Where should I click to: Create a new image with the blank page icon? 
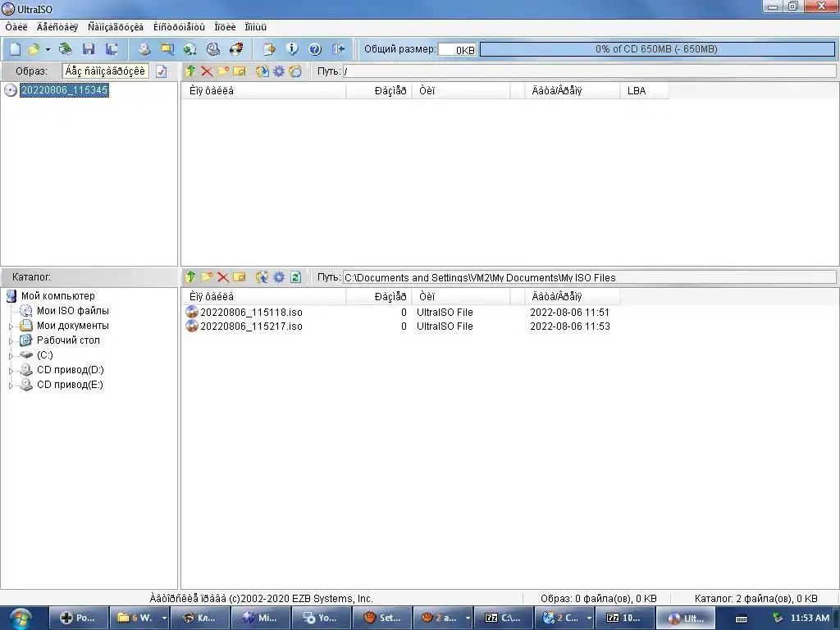pyautogui.click(x=15, y=49)
